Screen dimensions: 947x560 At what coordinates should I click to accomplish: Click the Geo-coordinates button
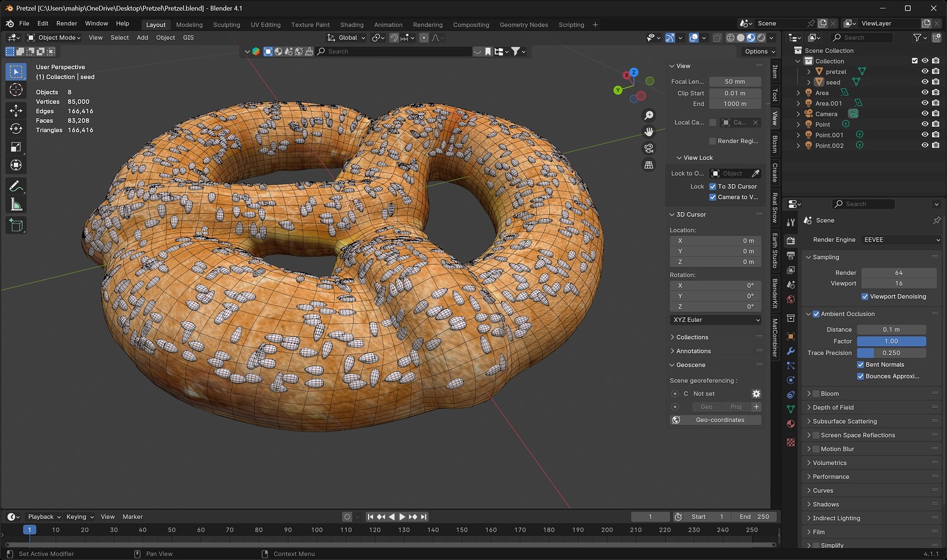(715, 420)
